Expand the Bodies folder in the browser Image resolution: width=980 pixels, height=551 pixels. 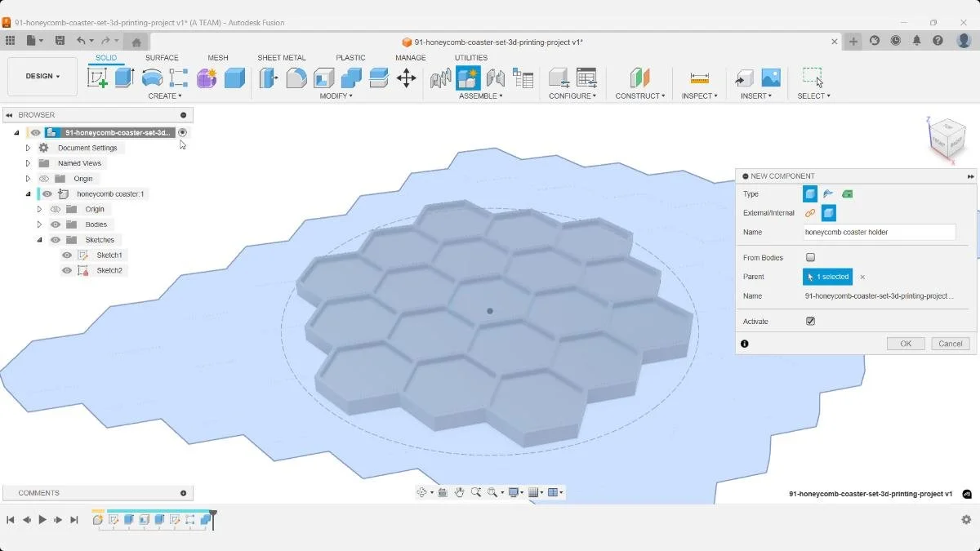[x=40, y=224]
